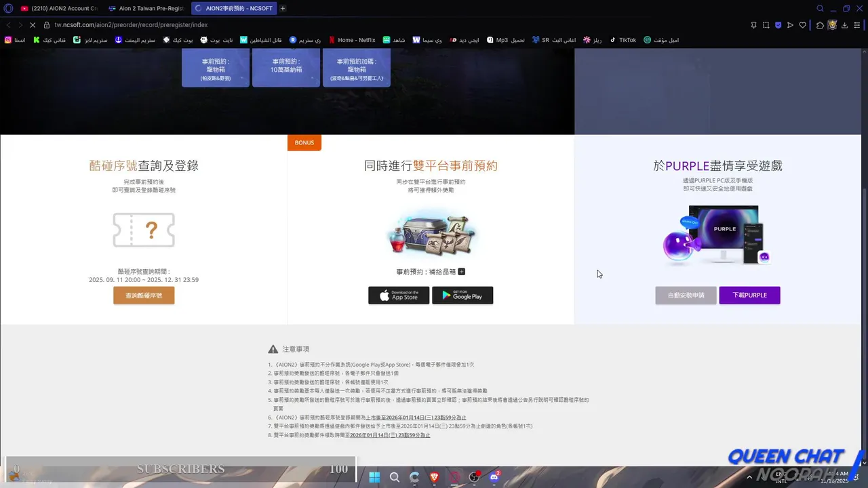Open the Home - Netflix bookmark
The width and height of the screenshot is (868, 488).
pos(352,40)
